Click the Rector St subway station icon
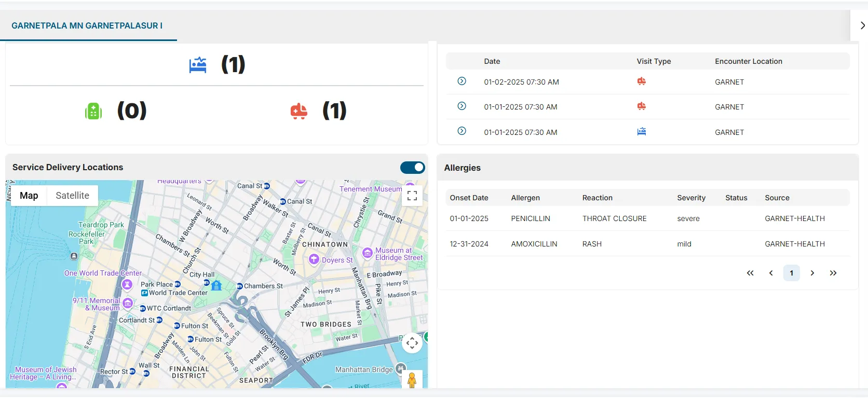The image size is (868, 398). [x=132, y=372]
